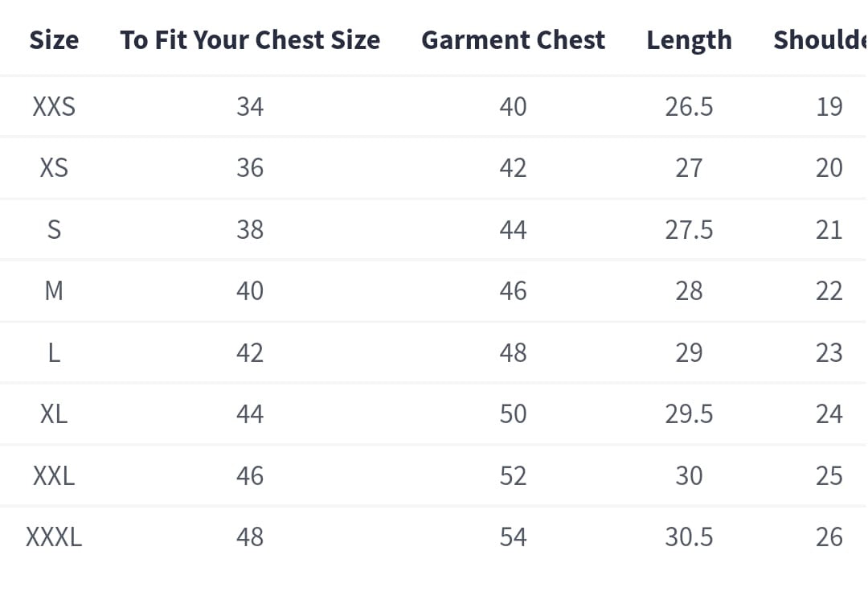Select the 29.5 length value for XL

tap(689, 413)
